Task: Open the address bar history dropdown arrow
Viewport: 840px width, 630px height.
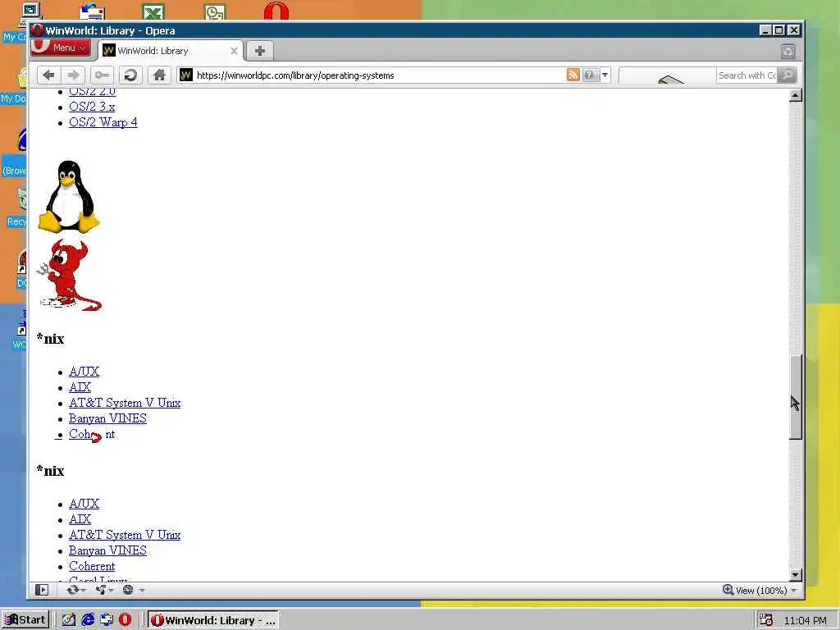Action: click(605, 75)
